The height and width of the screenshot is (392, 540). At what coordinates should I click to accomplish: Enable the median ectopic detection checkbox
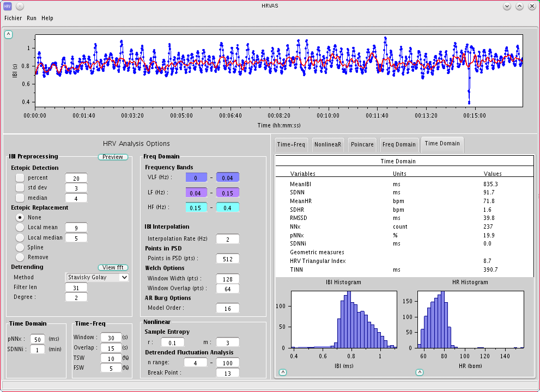(21, 198)
